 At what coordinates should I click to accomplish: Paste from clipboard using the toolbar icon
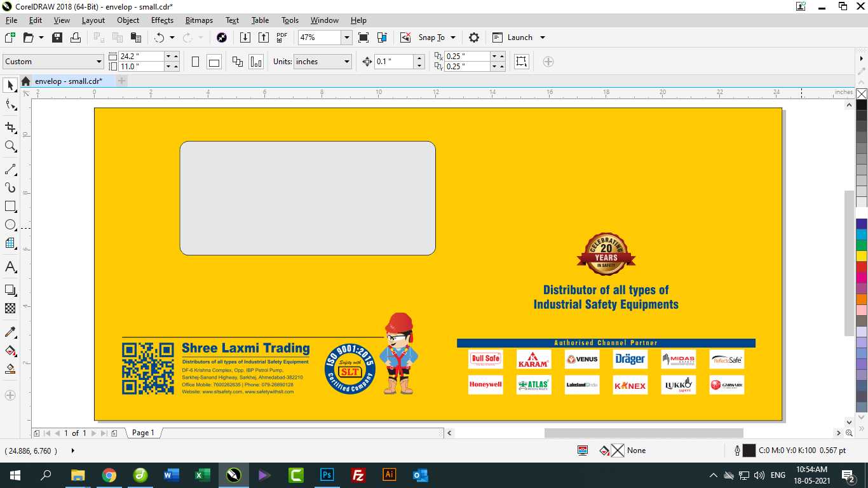pos(135,37)
